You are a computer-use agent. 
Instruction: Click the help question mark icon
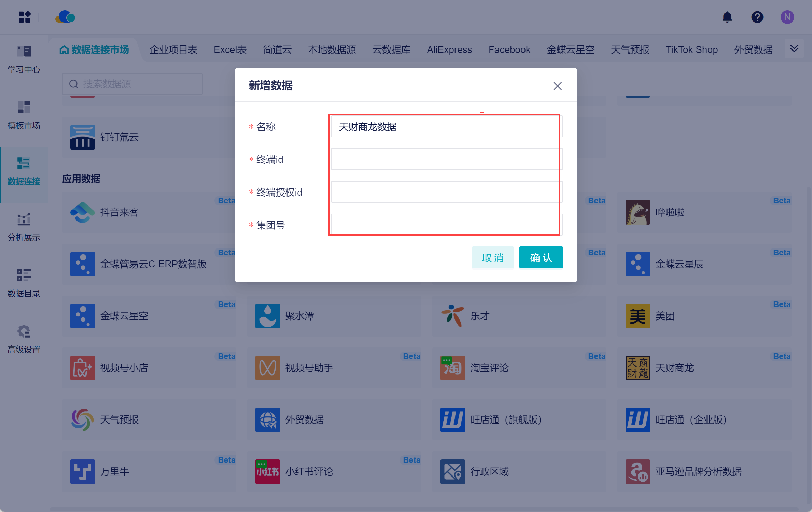point(757,17)
